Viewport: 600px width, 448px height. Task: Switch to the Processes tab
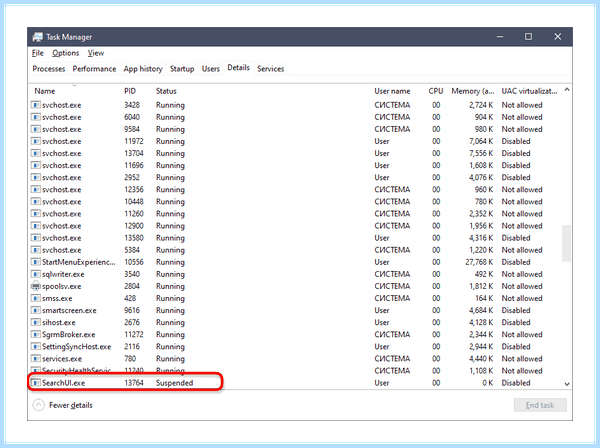(x=49, y=69)
